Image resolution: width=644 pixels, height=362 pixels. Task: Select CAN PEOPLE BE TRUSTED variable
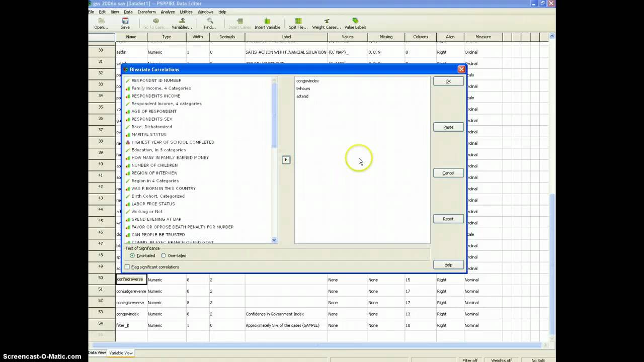(x=158, y=235)
